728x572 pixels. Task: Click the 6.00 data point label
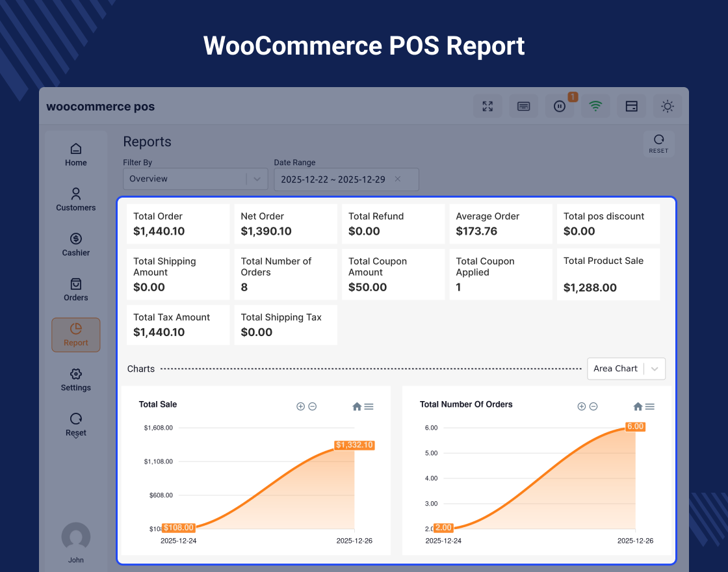click(x=635, y=426)
